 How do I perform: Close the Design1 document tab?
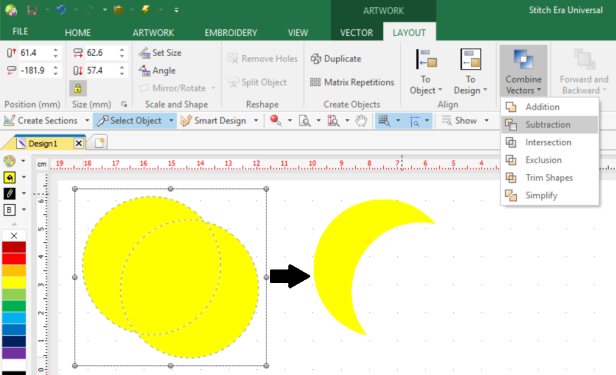(79, 143)
